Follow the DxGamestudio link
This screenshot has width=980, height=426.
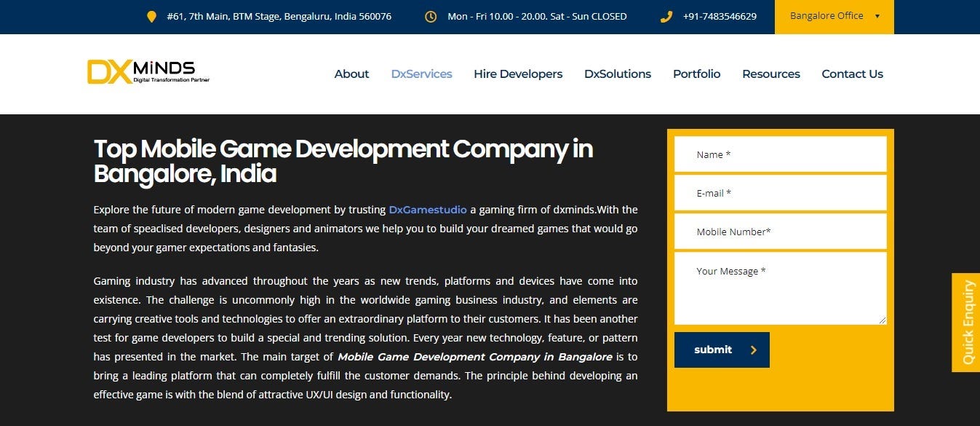click(428, 210)
